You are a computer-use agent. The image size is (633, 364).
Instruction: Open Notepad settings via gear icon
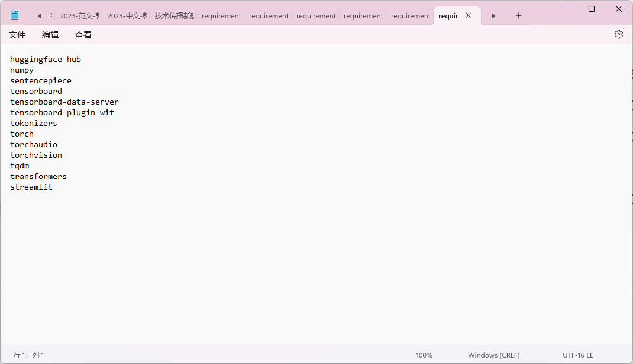click(619, 34)
